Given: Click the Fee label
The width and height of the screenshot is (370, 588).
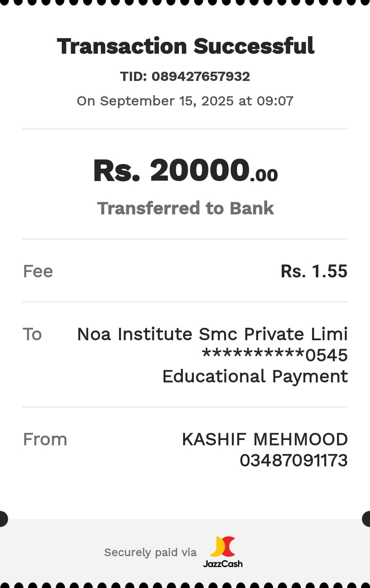Looking at the screenshot, I should tap(38, 271).
